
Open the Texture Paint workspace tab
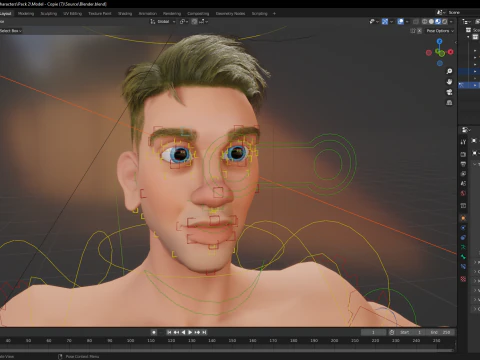(100, 14)
